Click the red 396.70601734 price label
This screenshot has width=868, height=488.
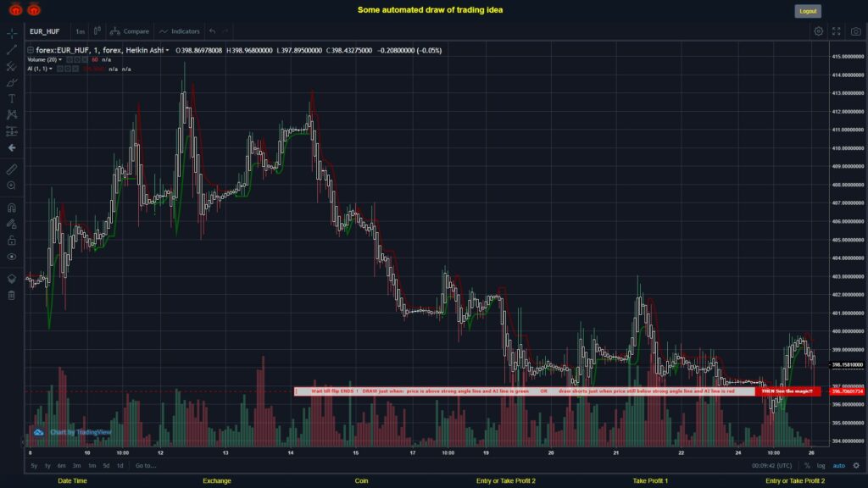(848, 391)
